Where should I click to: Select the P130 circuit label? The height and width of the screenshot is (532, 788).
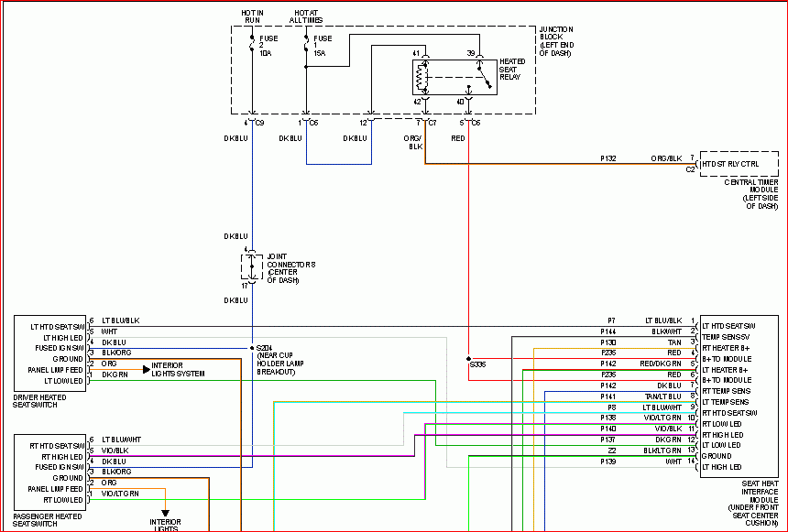click(x=608, y=342)
